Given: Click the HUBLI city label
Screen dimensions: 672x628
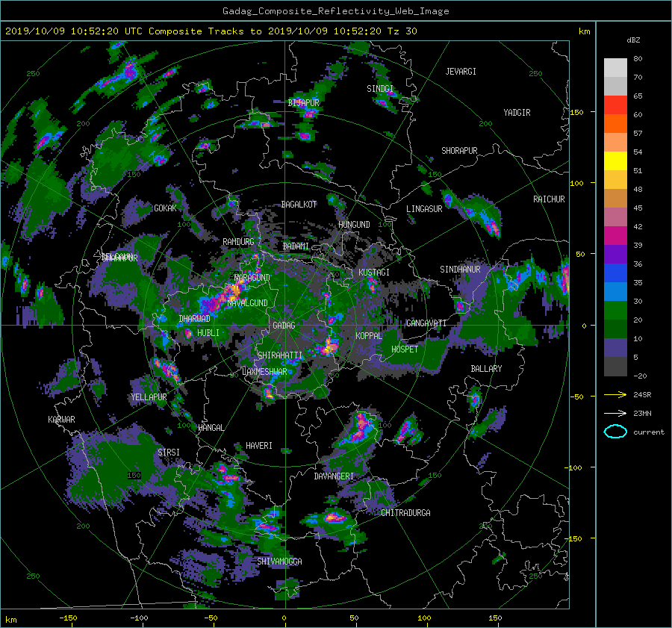Looking at the screenshot, I should point(208,332).
